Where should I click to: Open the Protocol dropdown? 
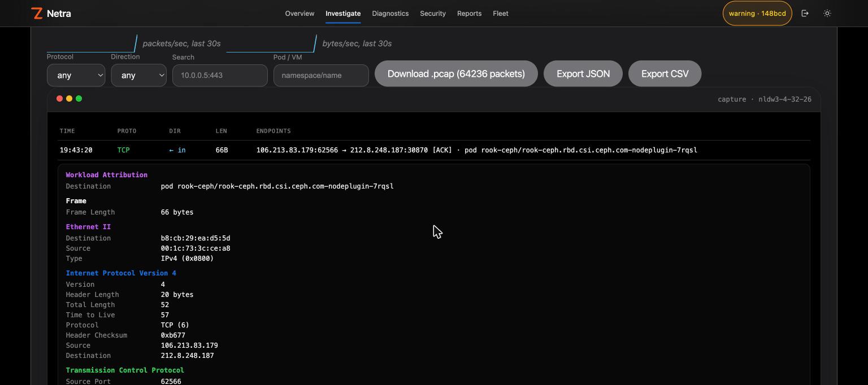76,75
